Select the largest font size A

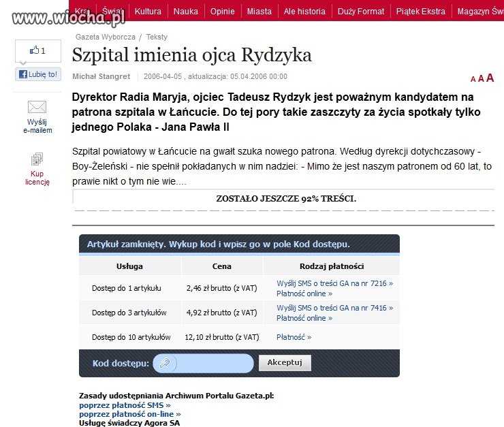point(490,78)
